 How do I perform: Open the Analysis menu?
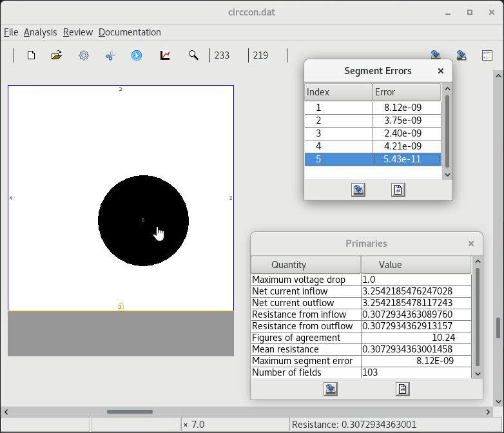point(40,32)
